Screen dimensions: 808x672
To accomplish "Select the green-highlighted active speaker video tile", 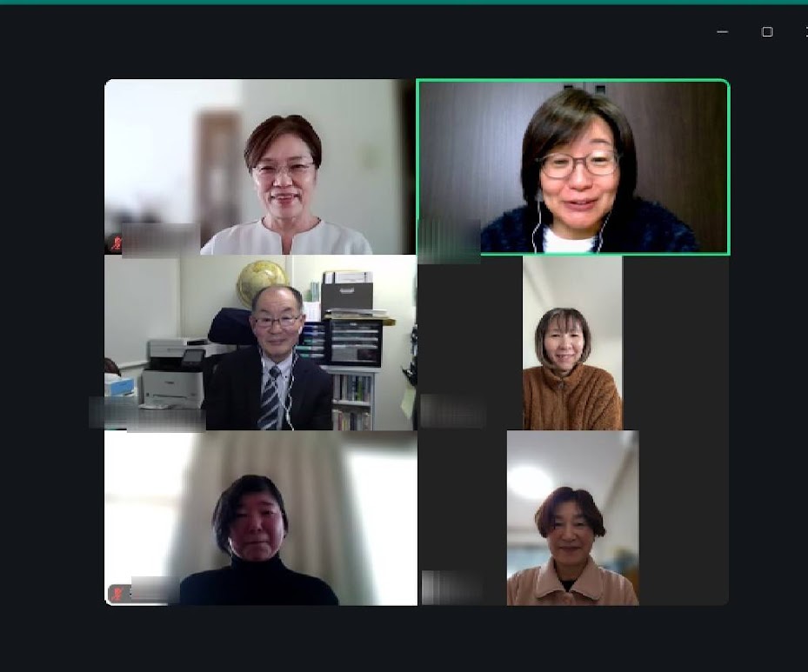I will click(573, 167).
